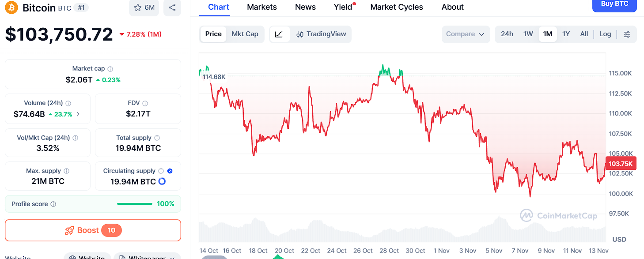
Task: Click Market cap info icon
Action: [110, 69]
